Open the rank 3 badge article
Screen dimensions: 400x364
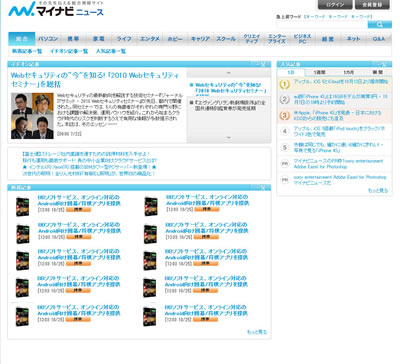[x=337, y=116]
